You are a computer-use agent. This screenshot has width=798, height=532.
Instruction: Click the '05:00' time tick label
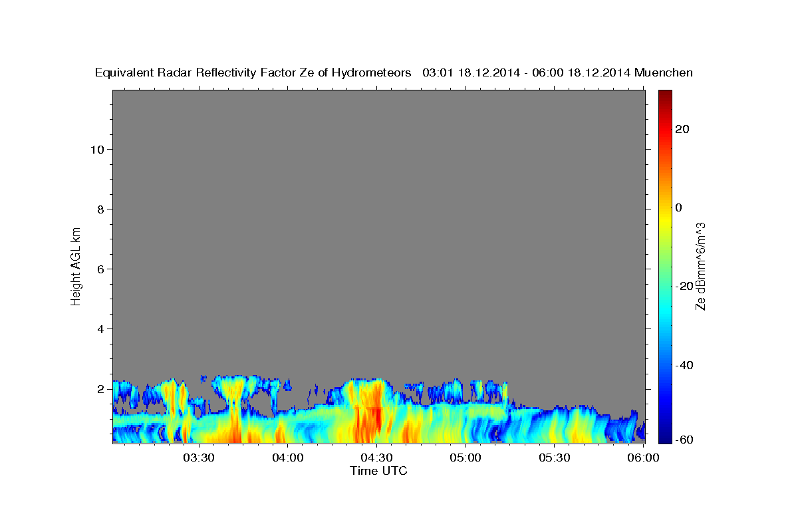tap(465, 458)
